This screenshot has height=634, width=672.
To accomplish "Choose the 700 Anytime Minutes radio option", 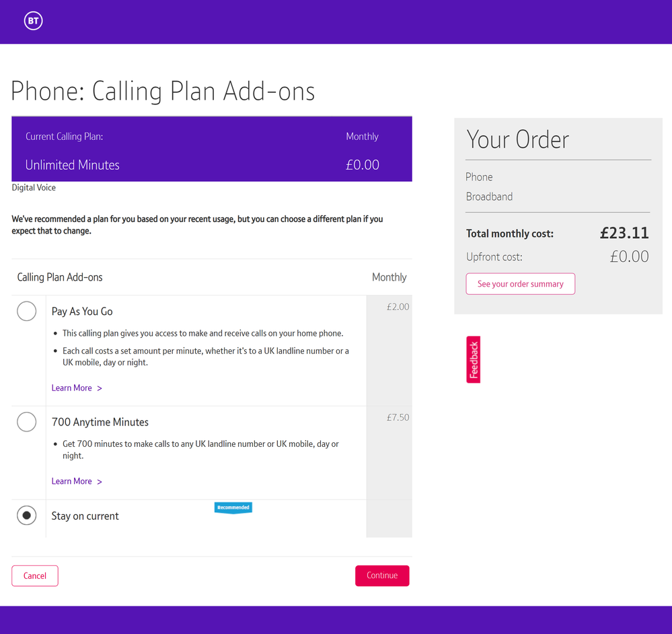I will coord(27,422).
